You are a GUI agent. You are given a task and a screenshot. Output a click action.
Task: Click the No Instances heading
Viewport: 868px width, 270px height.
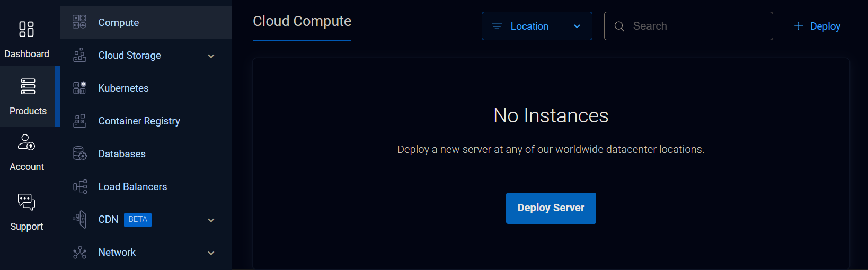551,115
